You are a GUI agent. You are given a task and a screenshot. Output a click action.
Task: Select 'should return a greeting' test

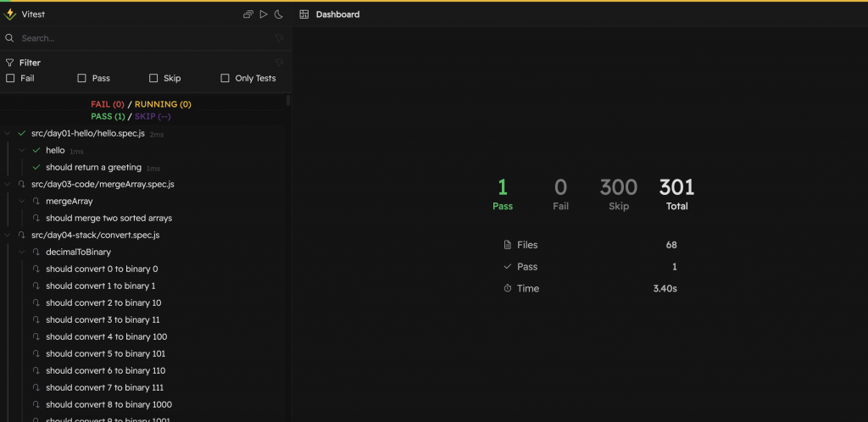[93, 167]
